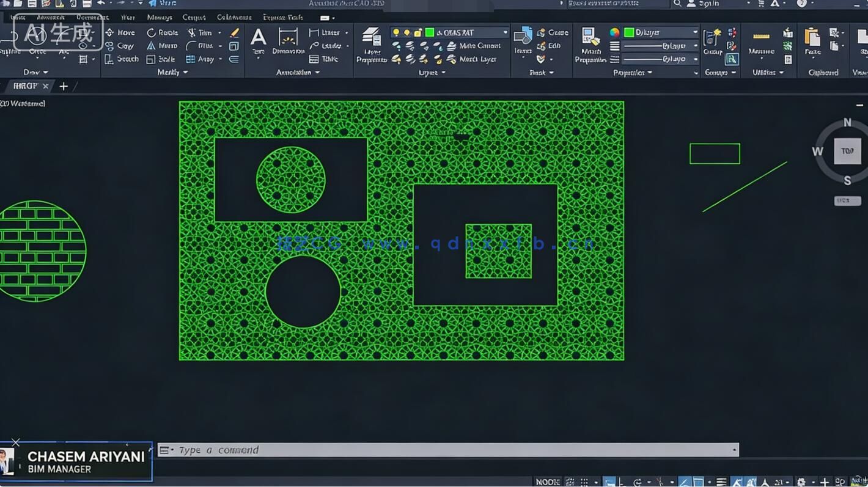
Task: Open the color swatch in Properties panel
Action: point(630,32)
